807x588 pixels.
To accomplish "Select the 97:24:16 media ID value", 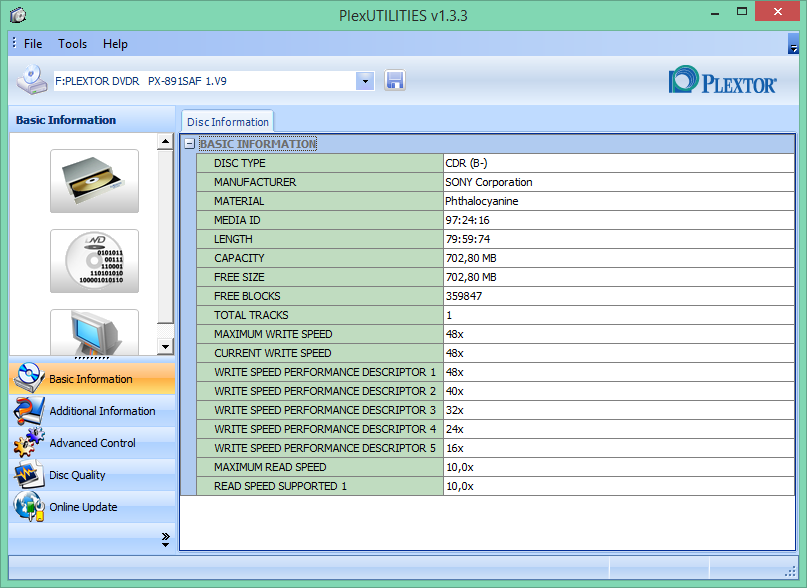I will point(467,220).
